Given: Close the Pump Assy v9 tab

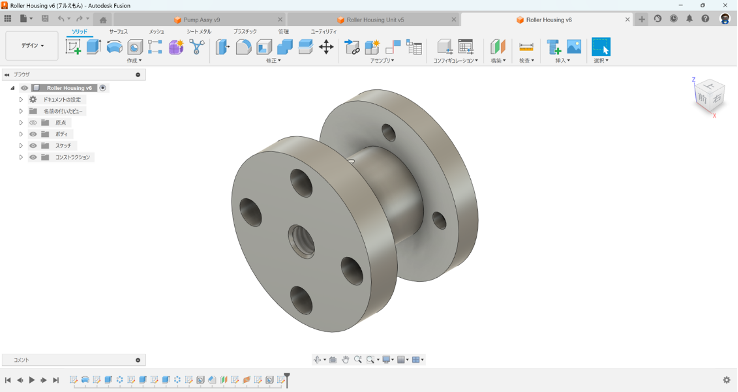Looking at the screenshot, I should (280, 20).
